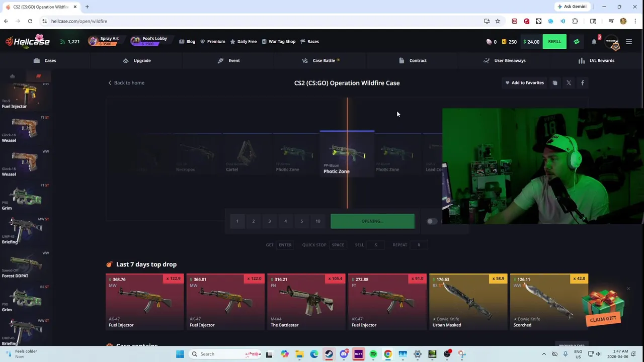The width and height of the screenshot is (644, 362).
Task: Click the Ask Gemini button
Action: pos(572,7)
